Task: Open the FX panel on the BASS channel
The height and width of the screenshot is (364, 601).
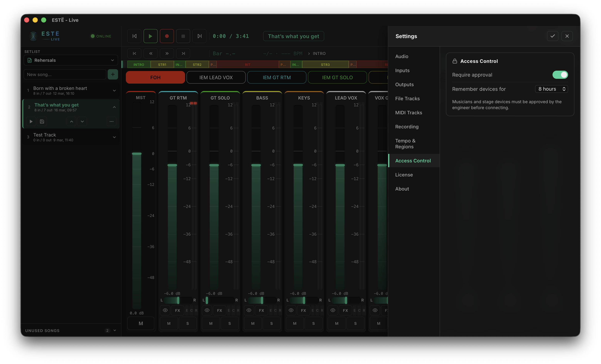Action: 261,310
